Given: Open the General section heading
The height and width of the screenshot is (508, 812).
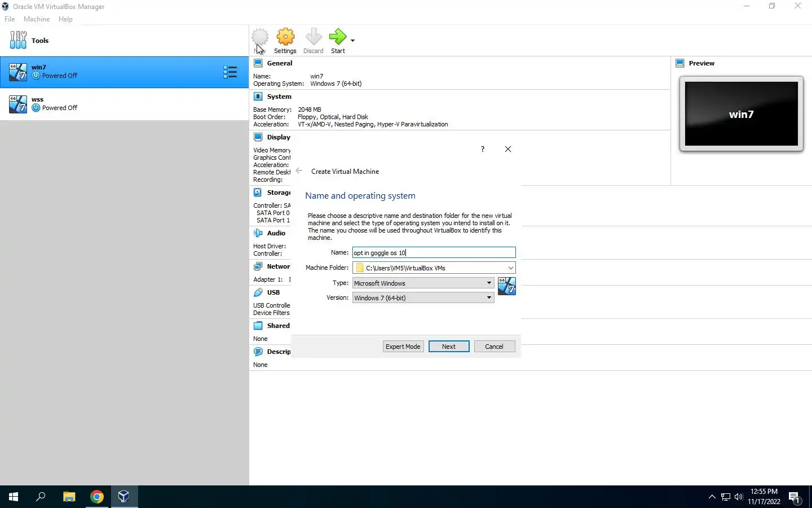Looking at the screenshot, I should [x=280, y=63].
